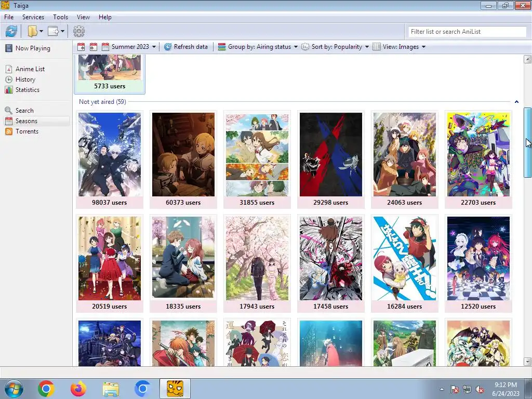
Task: Select the anime with 18335 users
Action: [183, 263]
